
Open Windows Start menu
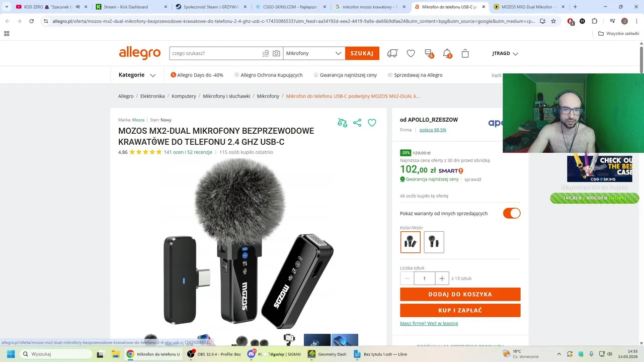click(x=11, y=354)
